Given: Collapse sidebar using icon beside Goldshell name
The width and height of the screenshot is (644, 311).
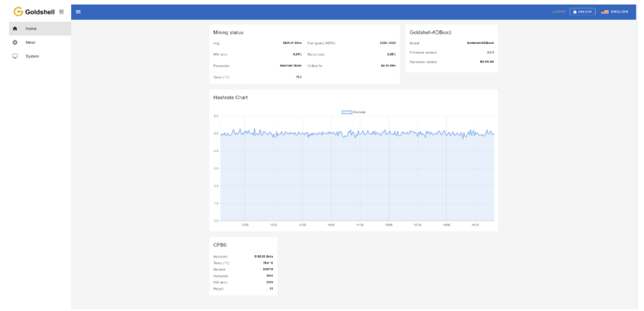Looking at the screenshot, I should coord(62,11).
